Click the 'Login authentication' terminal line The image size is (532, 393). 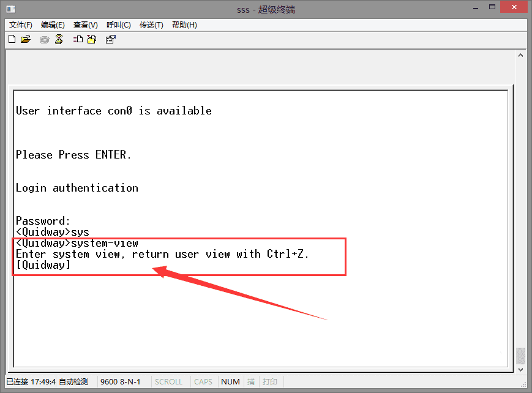(x=77, y=188)
